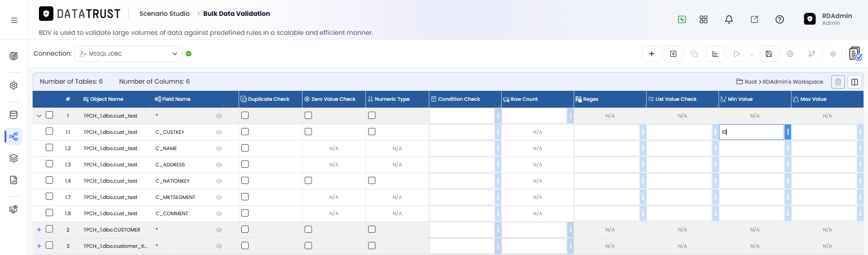Click the delete trash icon
The height and width of the screenshot is (255, 868).
(838, 82)
